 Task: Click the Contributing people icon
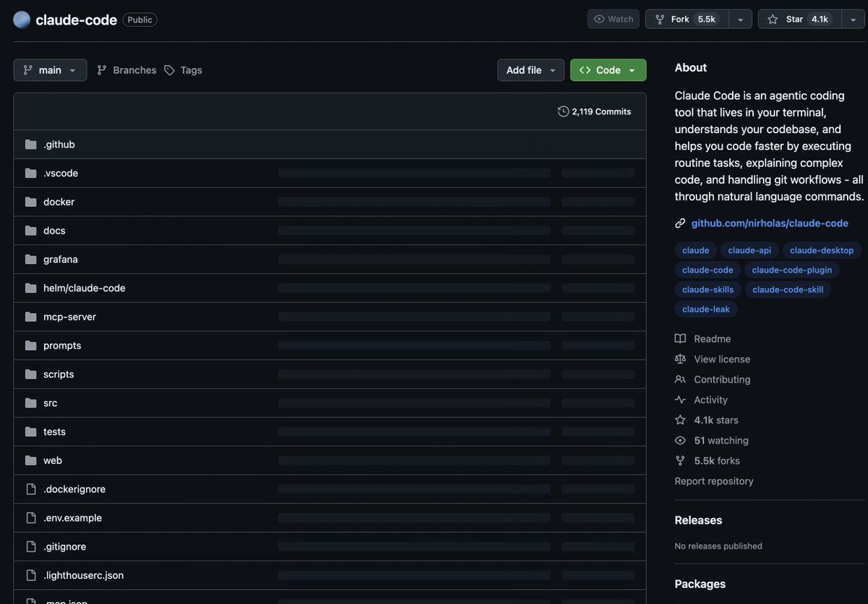(680, 380)
